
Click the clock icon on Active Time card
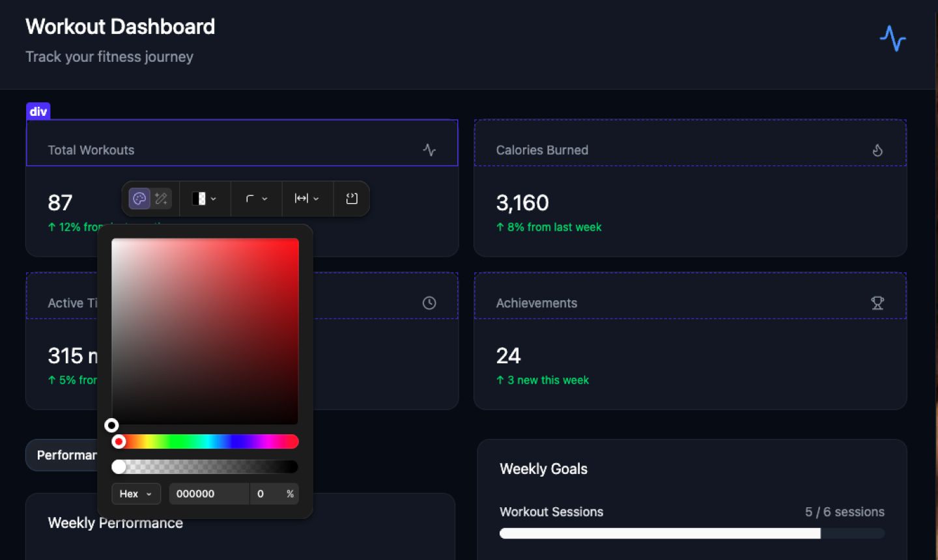tap(429, 303)
